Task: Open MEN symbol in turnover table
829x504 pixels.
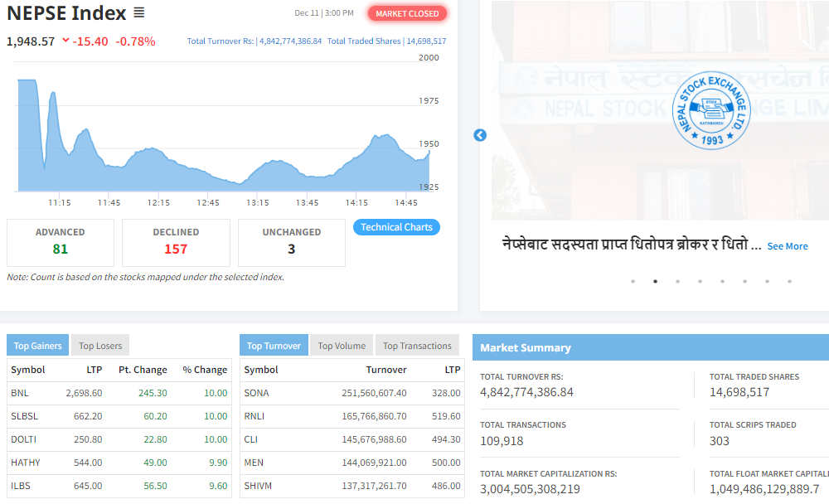Action: pos(253,463)
